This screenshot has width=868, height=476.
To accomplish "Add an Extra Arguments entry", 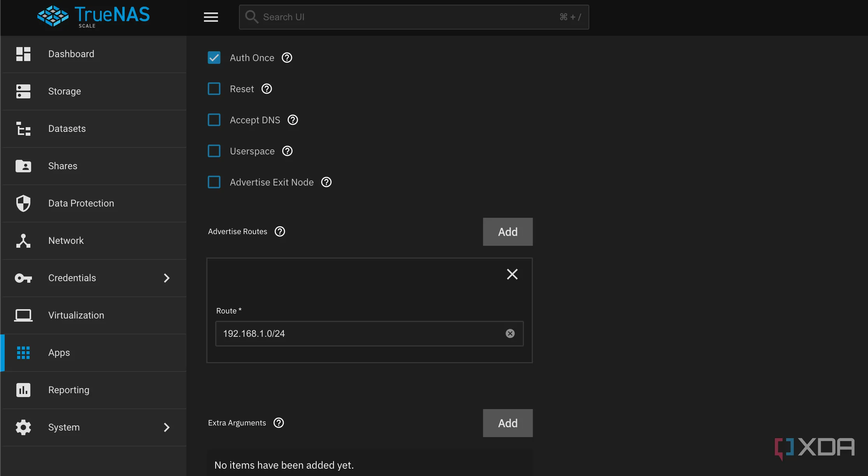I will [x=508, y=423].
